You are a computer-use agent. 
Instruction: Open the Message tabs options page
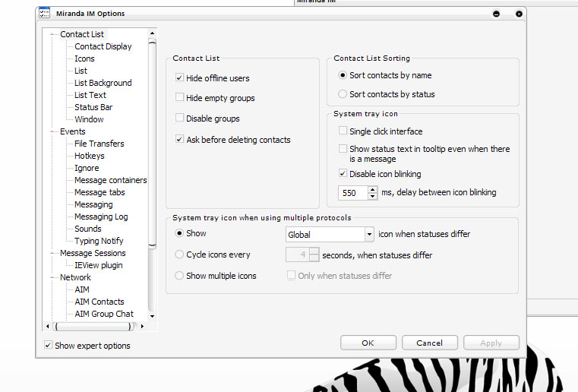tap(99, 192)
